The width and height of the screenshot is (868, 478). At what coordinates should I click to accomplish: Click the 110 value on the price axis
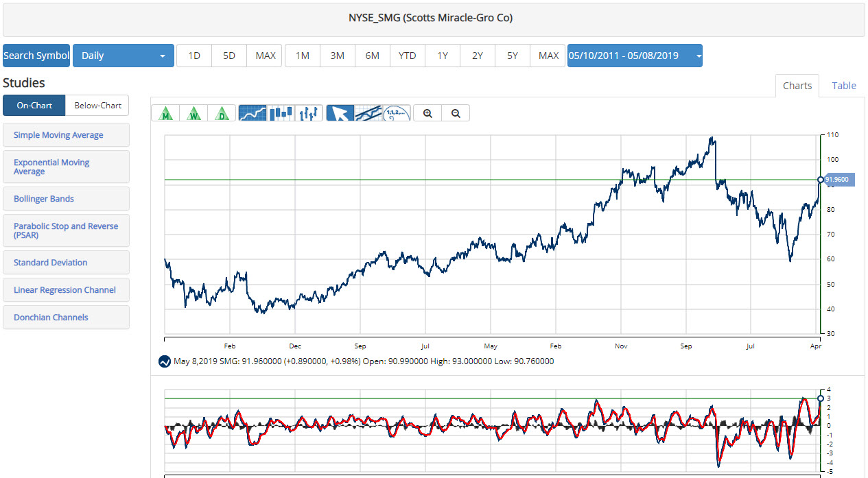coord(833,135)
